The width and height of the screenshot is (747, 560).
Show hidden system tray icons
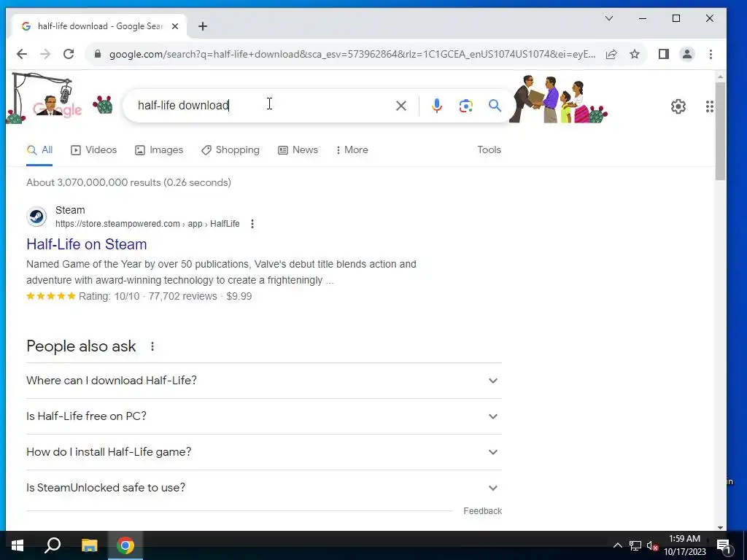point(617,545)
